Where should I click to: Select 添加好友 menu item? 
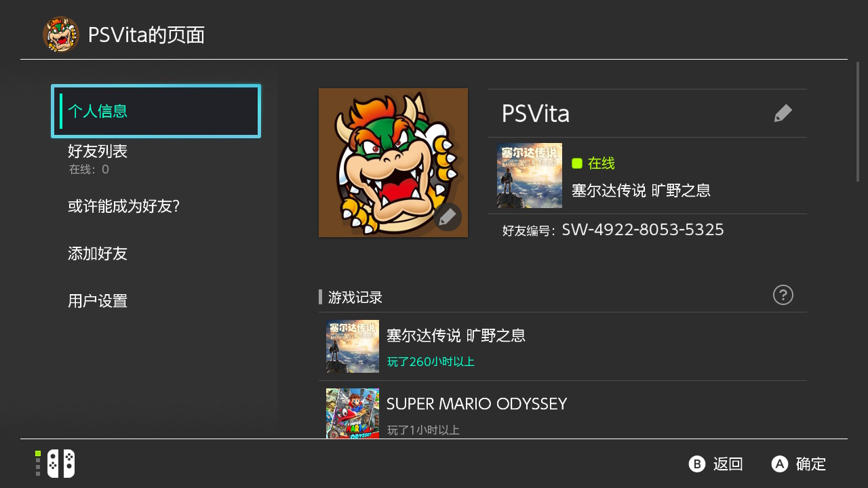(156, 253)
